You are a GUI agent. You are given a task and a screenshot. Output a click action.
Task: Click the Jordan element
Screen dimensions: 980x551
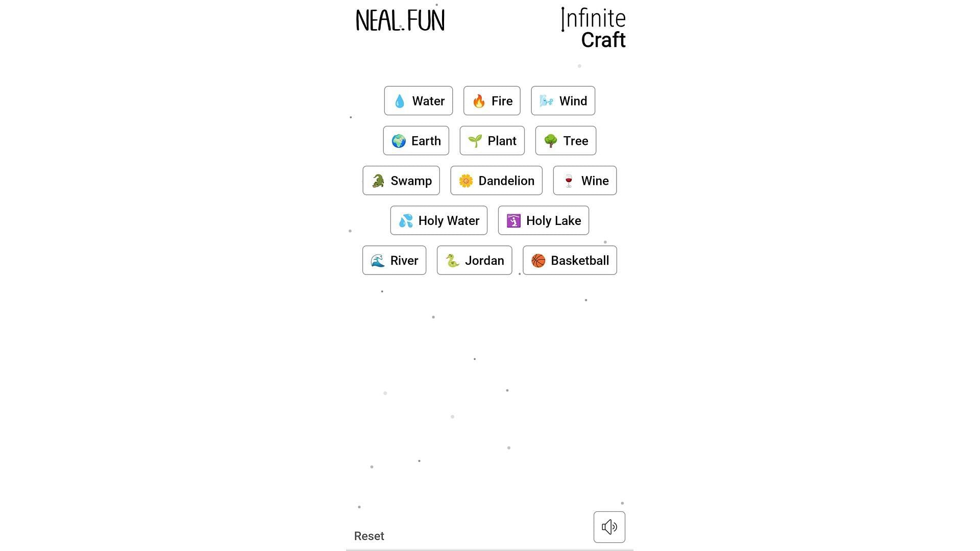coord(475,260)
